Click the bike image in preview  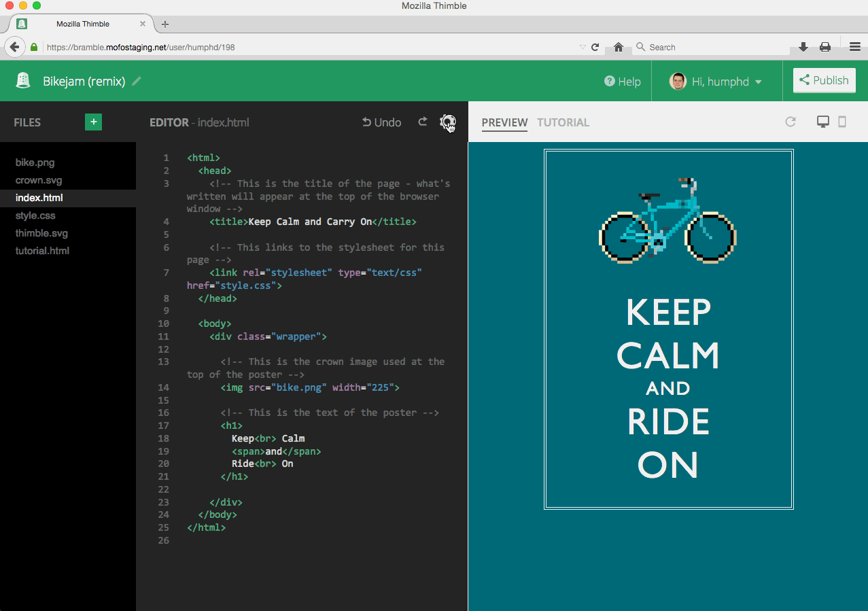point(668,220)
